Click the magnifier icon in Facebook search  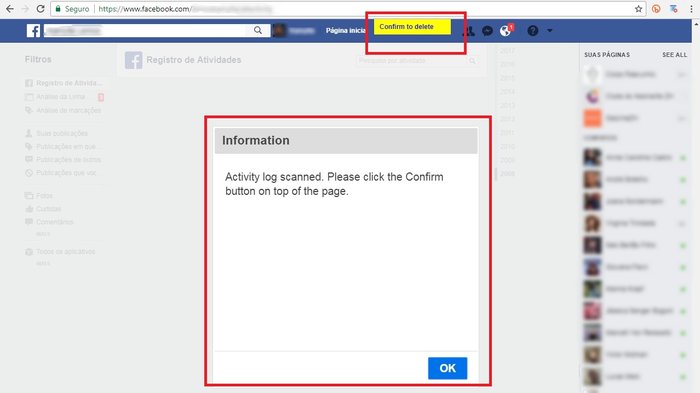tap(258, 30)
